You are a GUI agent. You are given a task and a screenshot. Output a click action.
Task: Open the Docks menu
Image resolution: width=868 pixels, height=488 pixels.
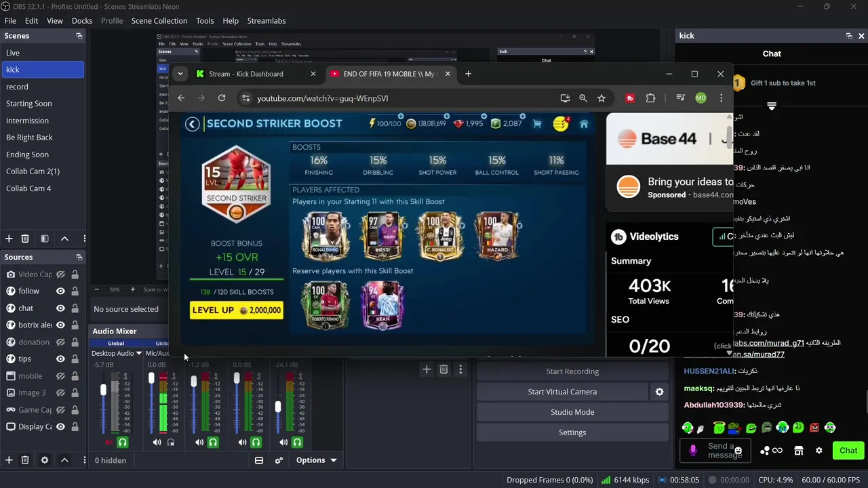pyautogui.click(x=82, y=21)
